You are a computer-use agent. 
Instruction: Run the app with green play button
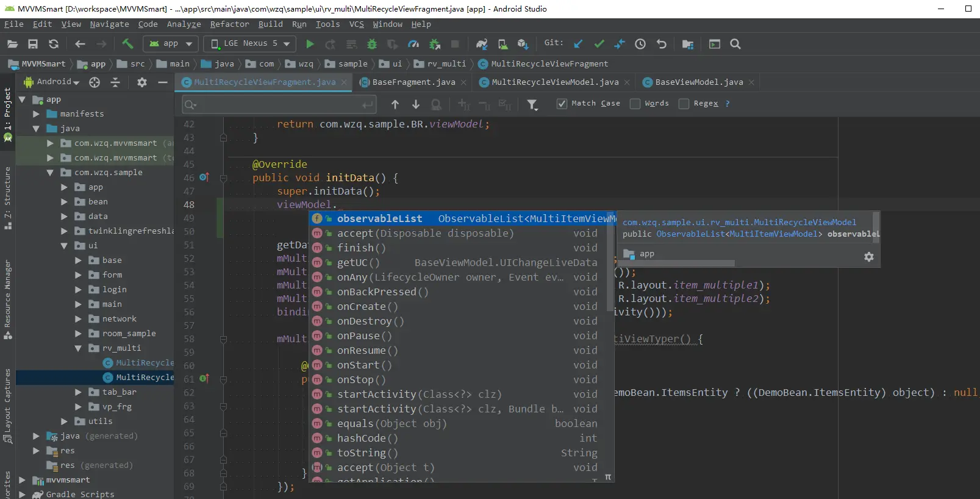[310, 44]
